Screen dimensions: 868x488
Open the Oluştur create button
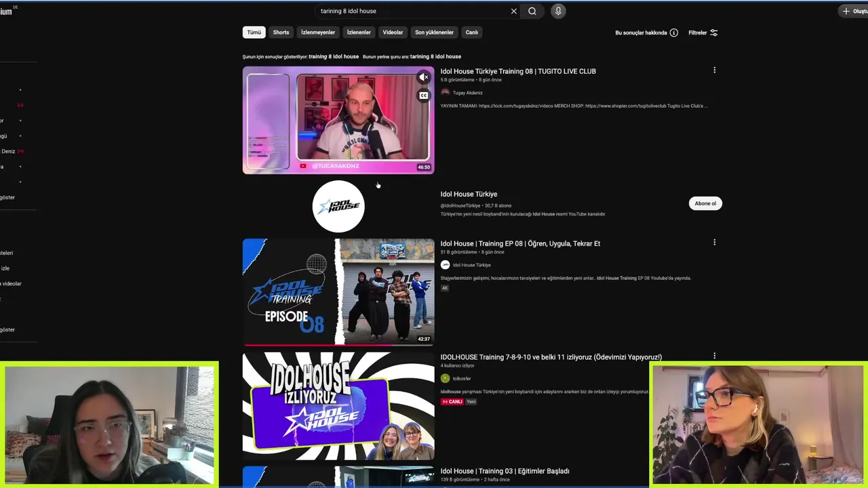(854, 11)
